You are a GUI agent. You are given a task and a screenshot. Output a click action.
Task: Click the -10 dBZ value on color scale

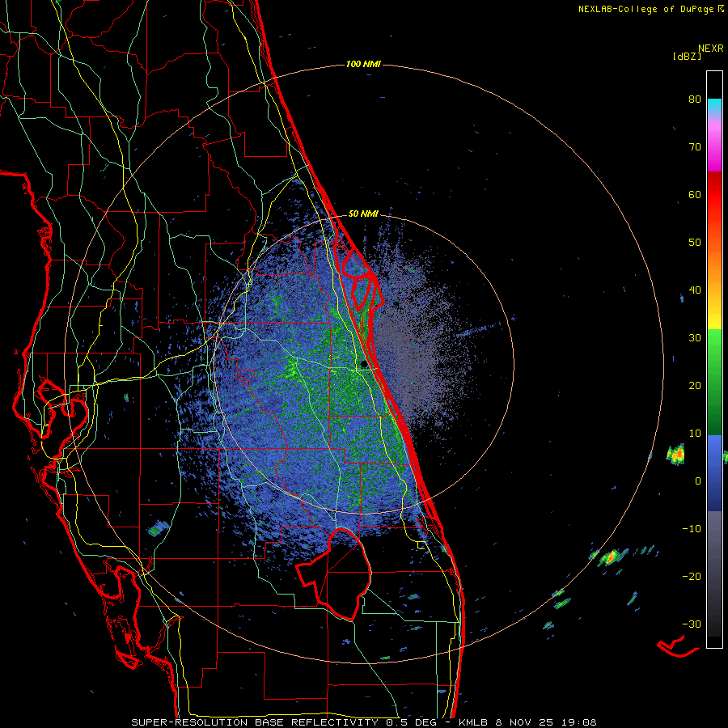(692, 529)
